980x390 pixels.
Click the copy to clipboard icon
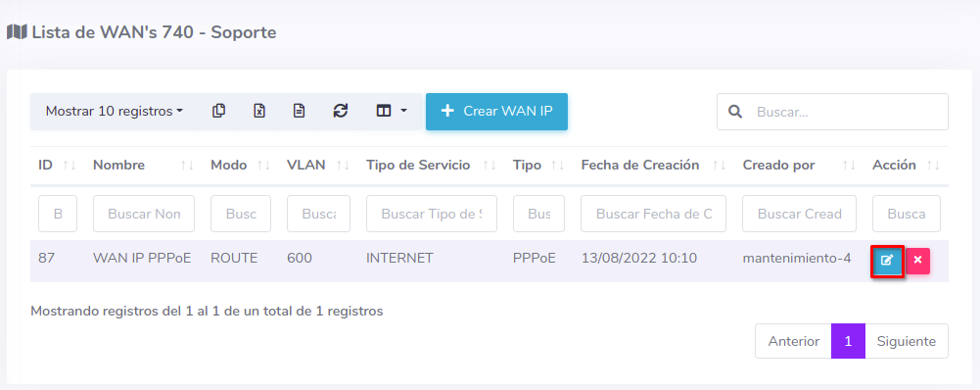[218, 112]
